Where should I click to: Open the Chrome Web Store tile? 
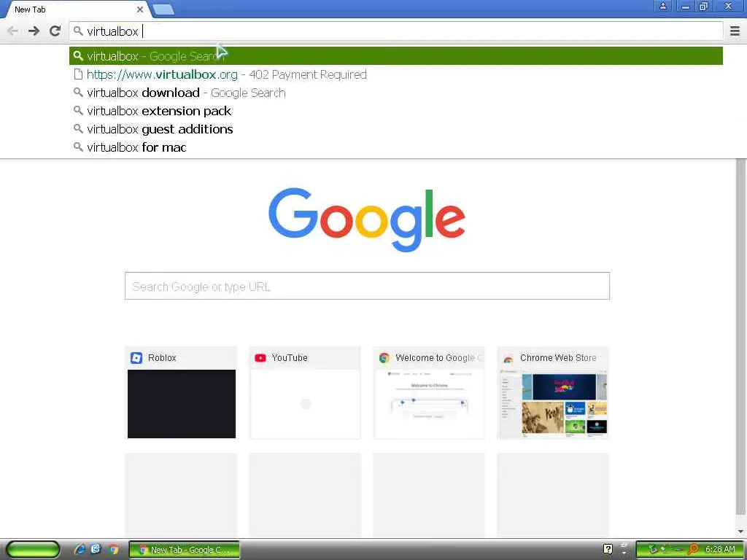[x=553, y=393]
